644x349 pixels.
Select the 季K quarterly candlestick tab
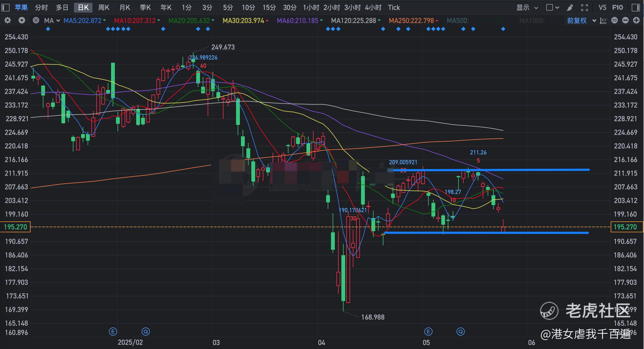145,8
